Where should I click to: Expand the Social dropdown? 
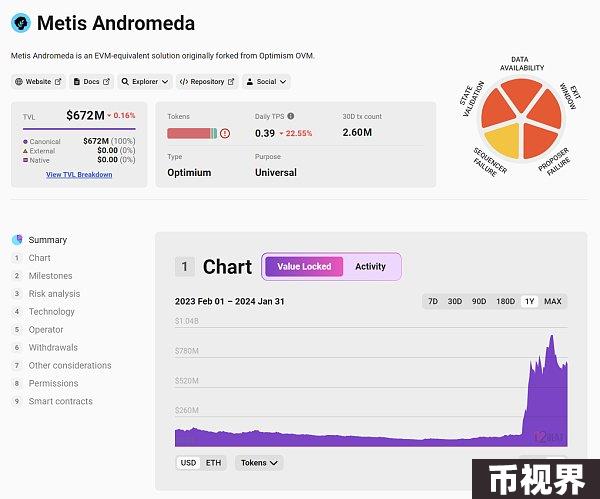coord(266,82)
